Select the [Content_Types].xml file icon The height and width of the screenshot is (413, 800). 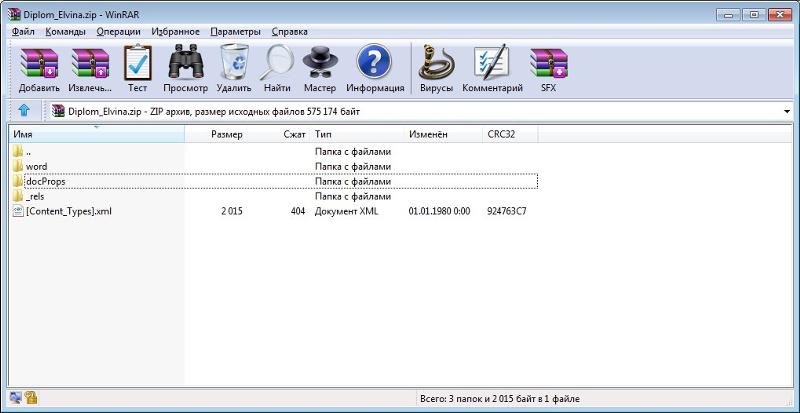coord(18,211)
